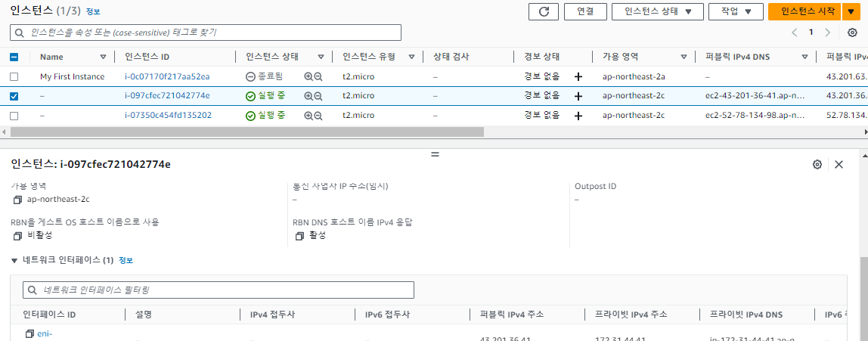Image resolution: width=868 pixels, height=341 pixels.
Task: Toggle the select-all instances checkbox
Action: tap(14, 57)
